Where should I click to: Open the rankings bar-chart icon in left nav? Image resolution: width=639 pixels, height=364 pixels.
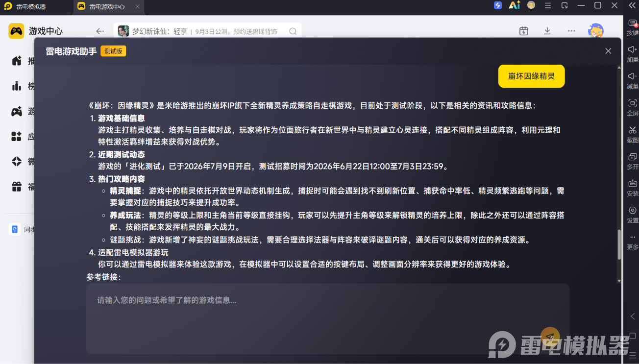[x=17, y=86]
